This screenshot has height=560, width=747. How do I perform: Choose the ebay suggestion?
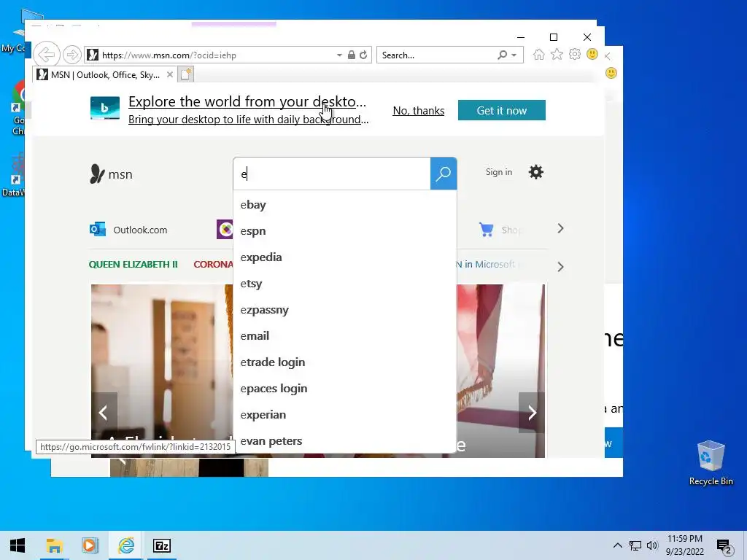pyautogui.click(x=345, y=205)
